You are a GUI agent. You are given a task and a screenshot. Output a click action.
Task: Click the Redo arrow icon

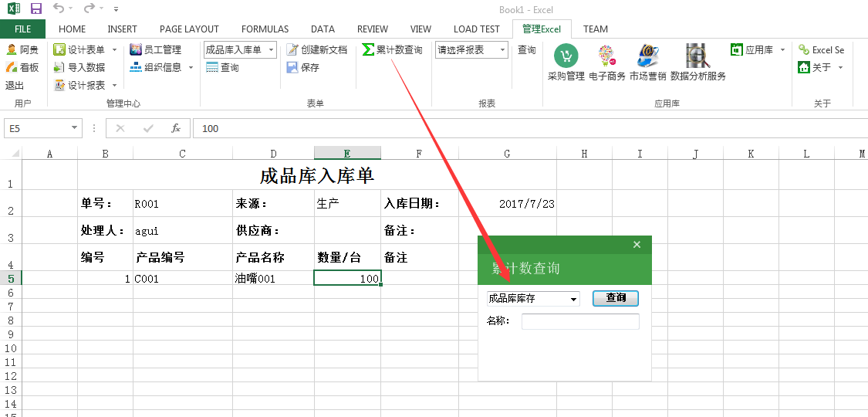click(x=90, y=8)
